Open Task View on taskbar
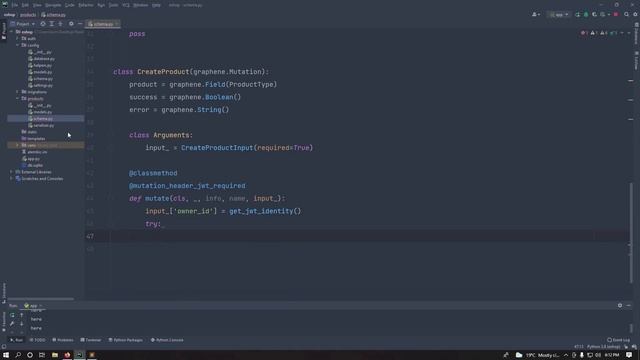The image size is (640, 360). click(42, 355)
